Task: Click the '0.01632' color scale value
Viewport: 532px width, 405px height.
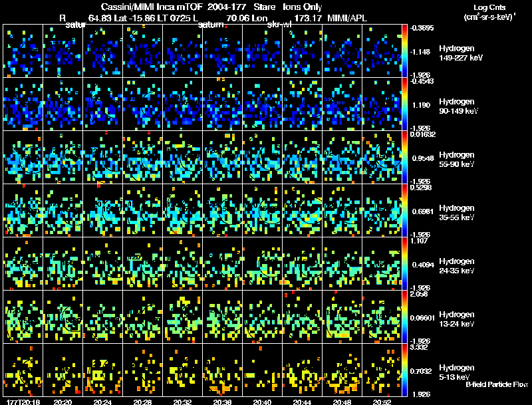Action: tap(422, 134)
